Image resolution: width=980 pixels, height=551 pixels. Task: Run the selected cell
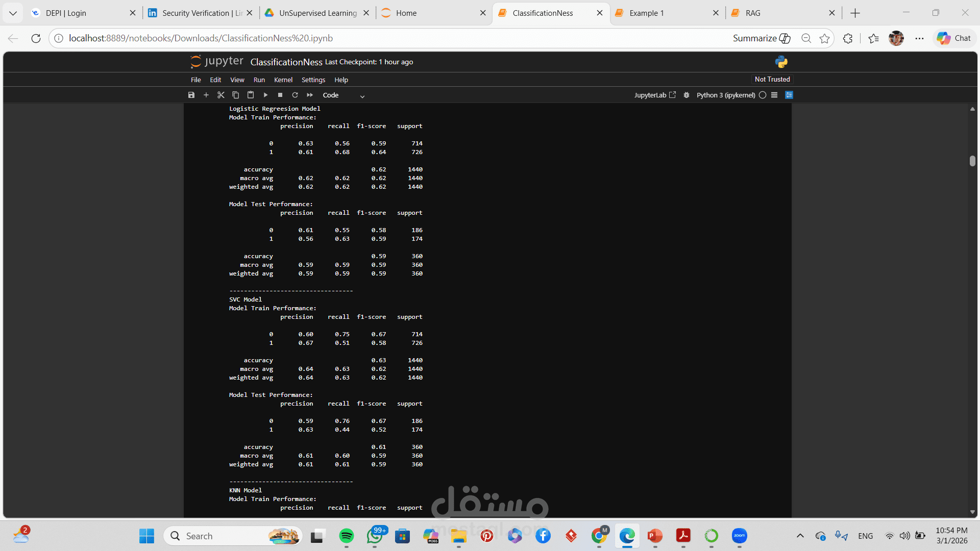point(265,95)
